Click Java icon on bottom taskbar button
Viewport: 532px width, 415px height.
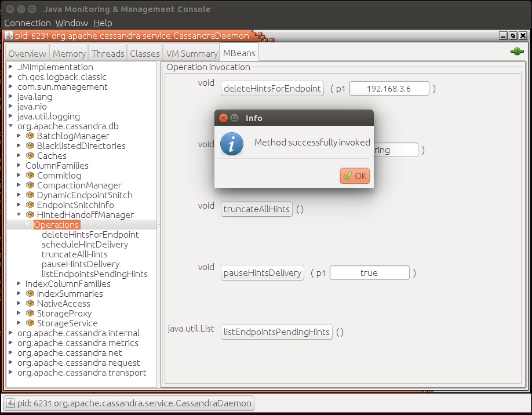10,403
